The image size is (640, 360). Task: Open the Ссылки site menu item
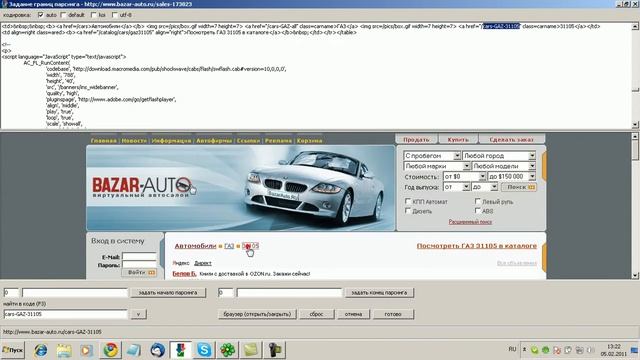click(248, 140)
